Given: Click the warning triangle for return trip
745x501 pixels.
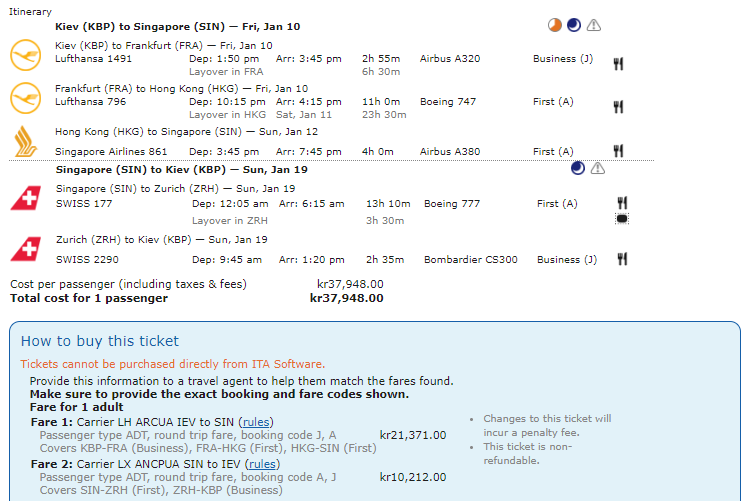Looking at the screenshot, I should [597, 168].
